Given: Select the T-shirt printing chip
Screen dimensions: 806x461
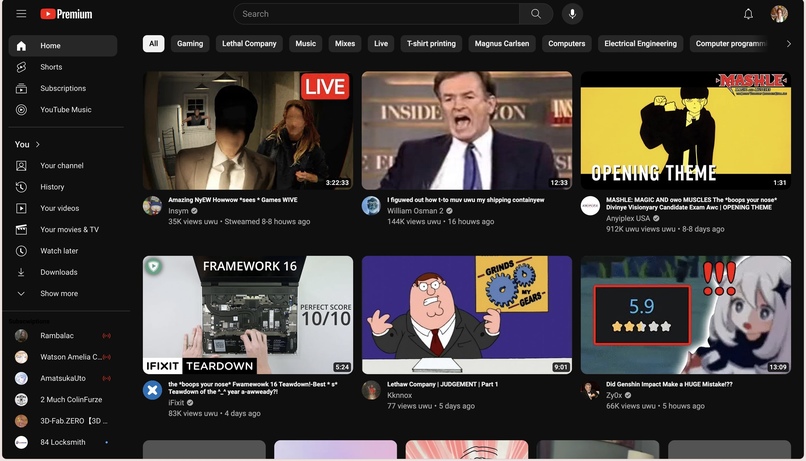Looking at the screenshot, I should 431,44.
